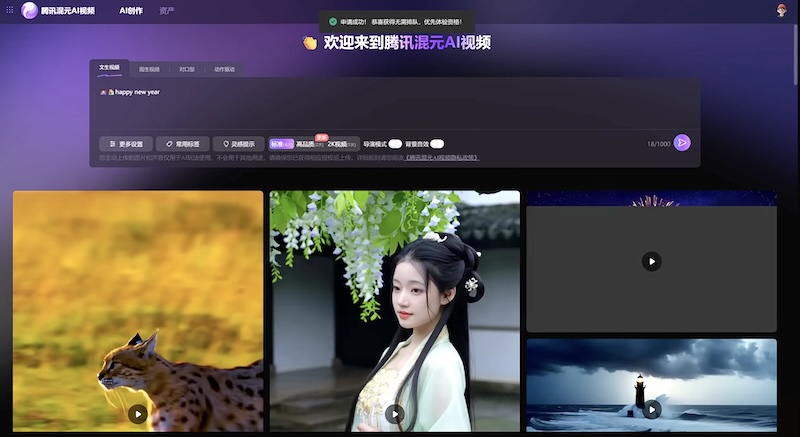This screenshot has width=800, height=437.
Task: Play the fireworks video
Action: pos(651,261)
